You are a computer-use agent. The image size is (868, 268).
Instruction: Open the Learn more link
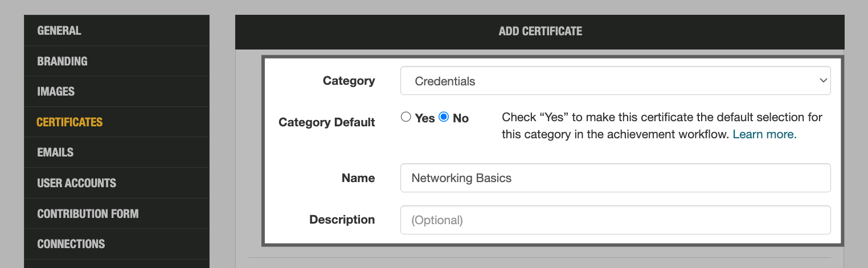pos(764,134)
